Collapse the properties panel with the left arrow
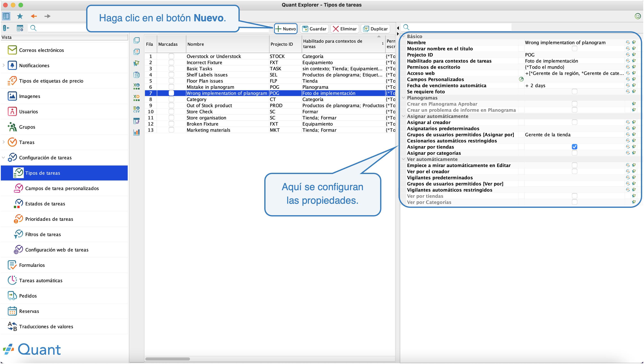This screenshot has width=644, height=364. point(398,28)
